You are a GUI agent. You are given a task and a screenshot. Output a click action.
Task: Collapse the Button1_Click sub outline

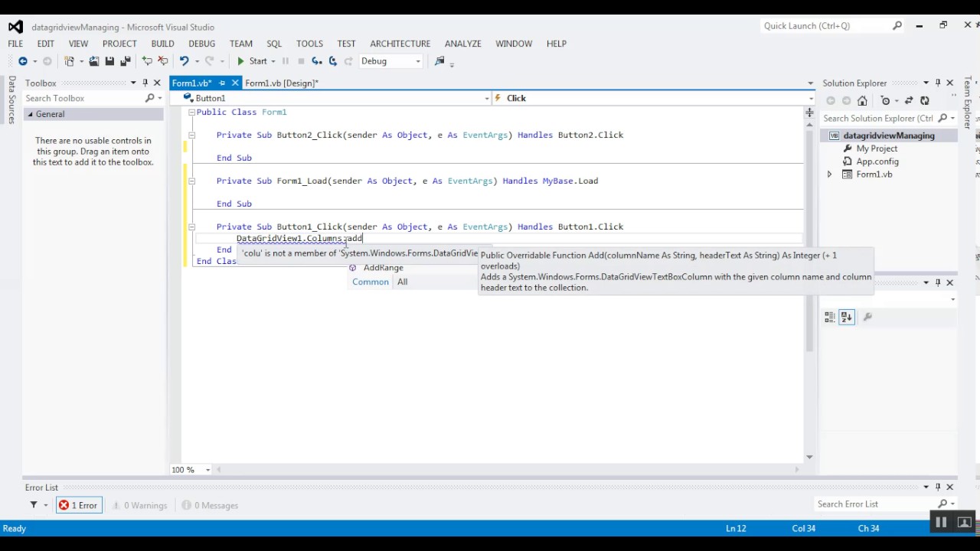(x=191, y=227)
